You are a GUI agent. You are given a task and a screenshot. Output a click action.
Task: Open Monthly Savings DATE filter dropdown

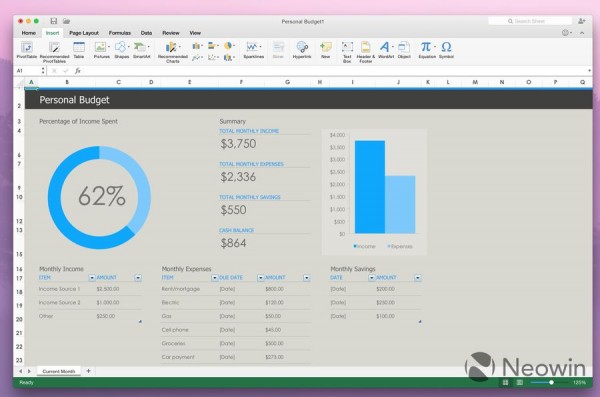pyautogui.click(x=372, y=278)
